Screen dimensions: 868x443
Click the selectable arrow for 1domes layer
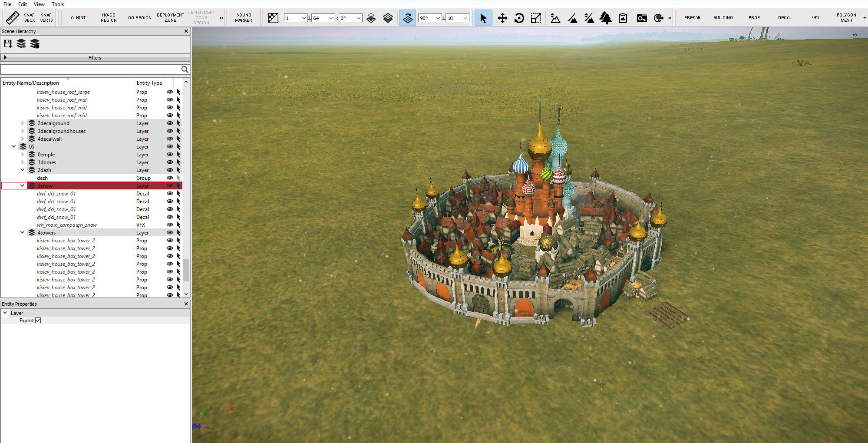[x=178, y=162]
